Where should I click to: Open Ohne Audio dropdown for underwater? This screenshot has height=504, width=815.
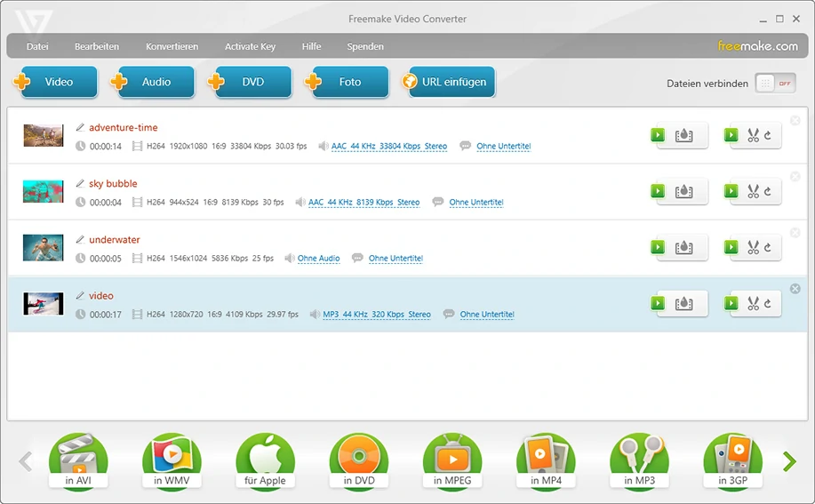pos(318,259)
